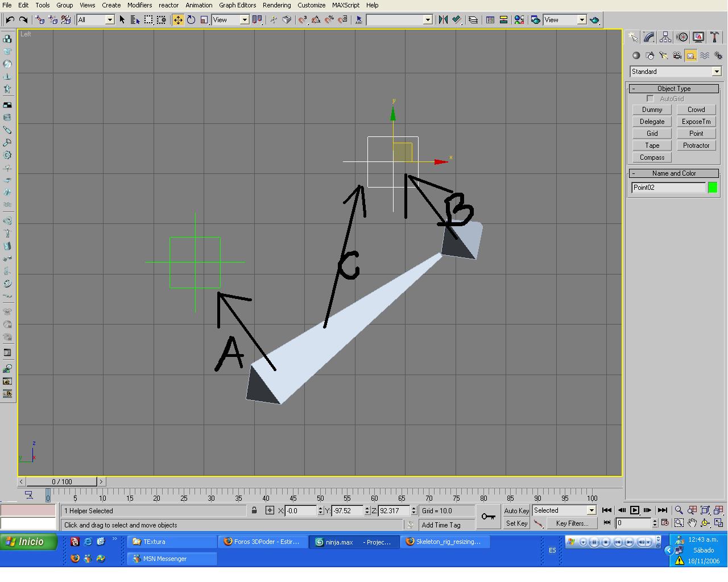Open Select by Name list icon
This screenshot has height=582, width=728.
coord(135,20)
